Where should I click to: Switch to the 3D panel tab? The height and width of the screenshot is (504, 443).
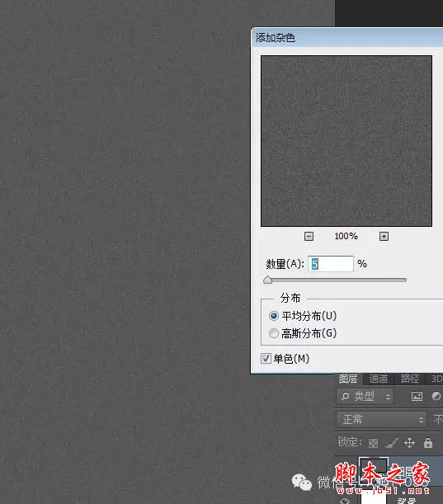[436, 379]
